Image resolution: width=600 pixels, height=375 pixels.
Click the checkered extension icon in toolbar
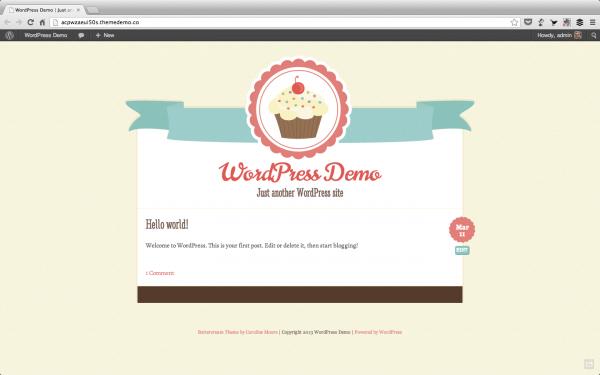click(567, 22)
